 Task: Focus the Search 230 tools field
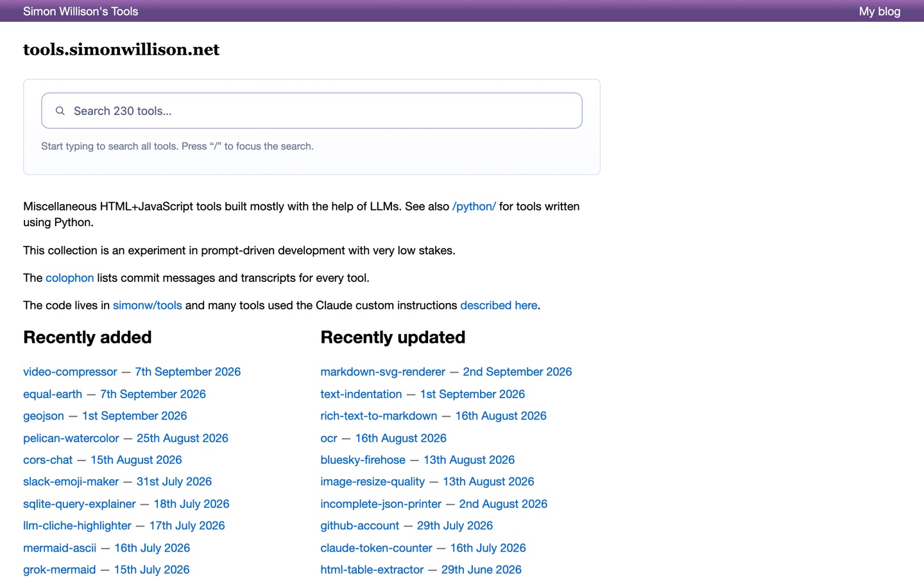(312, 111)
